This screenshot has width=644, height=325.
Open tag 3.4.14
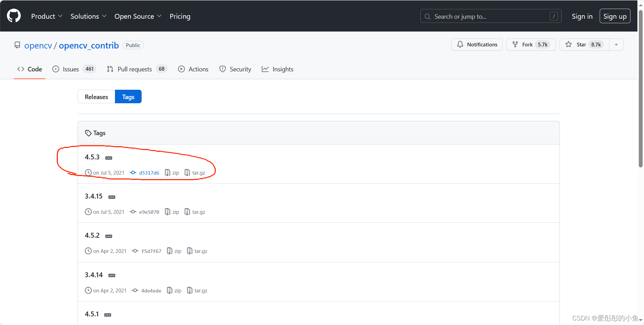tap(94, 275)
